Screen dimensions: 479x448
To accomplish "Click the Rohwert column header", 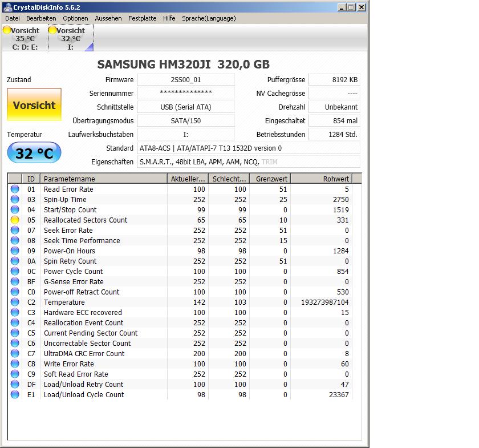I will tap(322, 179).
